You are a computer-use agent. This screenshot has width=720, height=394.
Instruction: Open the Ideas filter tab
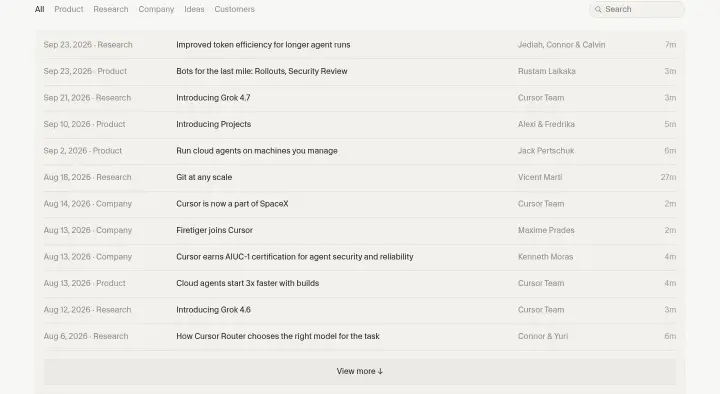coord(194,9)
